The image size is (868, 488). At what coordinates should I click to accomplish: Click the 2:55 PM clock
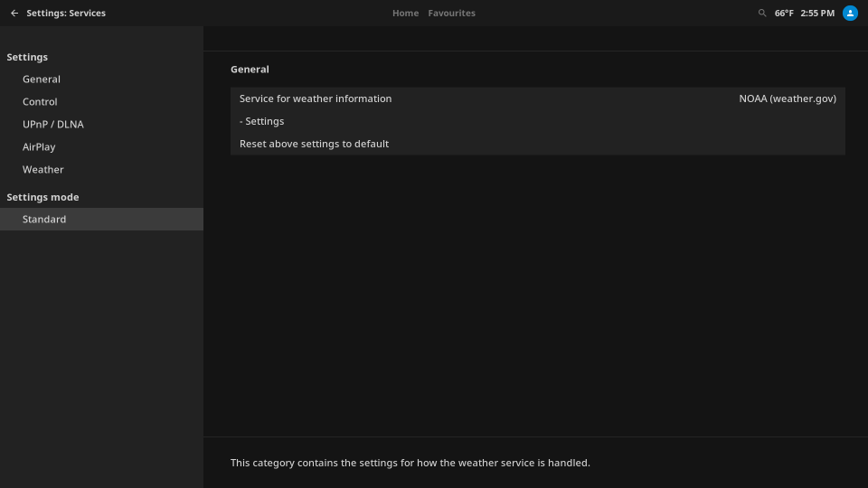point(817,14)
